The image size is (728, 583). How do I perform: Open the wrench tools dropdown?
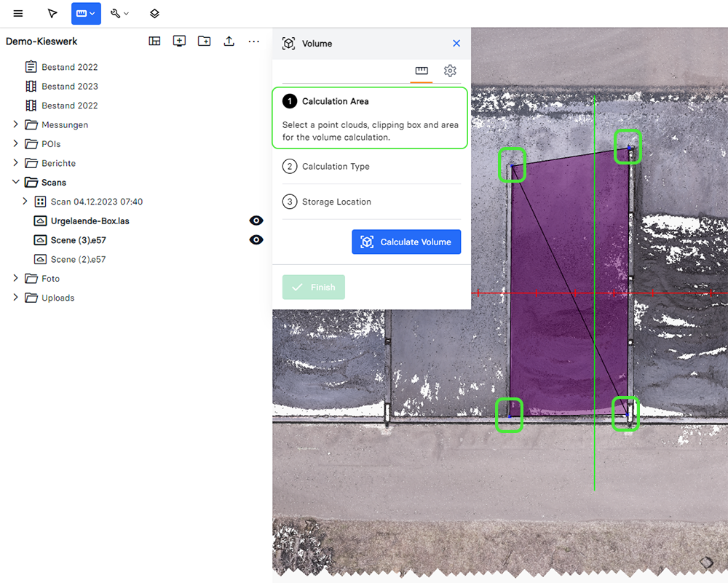point(119,13)
